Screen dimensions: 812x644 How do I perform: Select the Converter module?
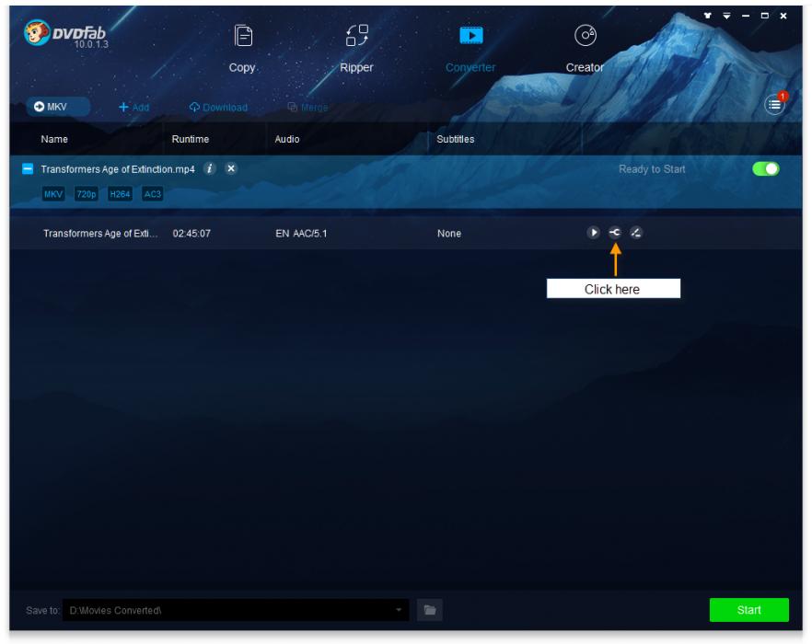click(470, 48)
